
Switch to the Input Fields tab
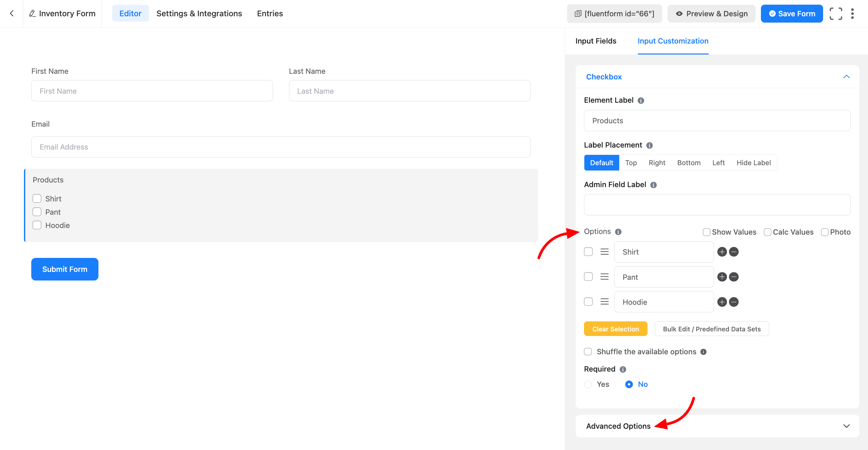[596, 41]
